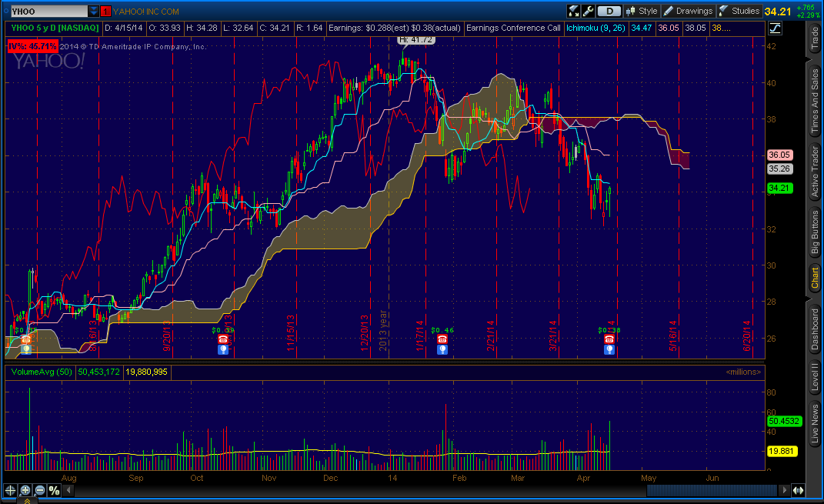Switch to the Active Trader side tab
This screenshot has height=504, width=824.
[815, 172]
